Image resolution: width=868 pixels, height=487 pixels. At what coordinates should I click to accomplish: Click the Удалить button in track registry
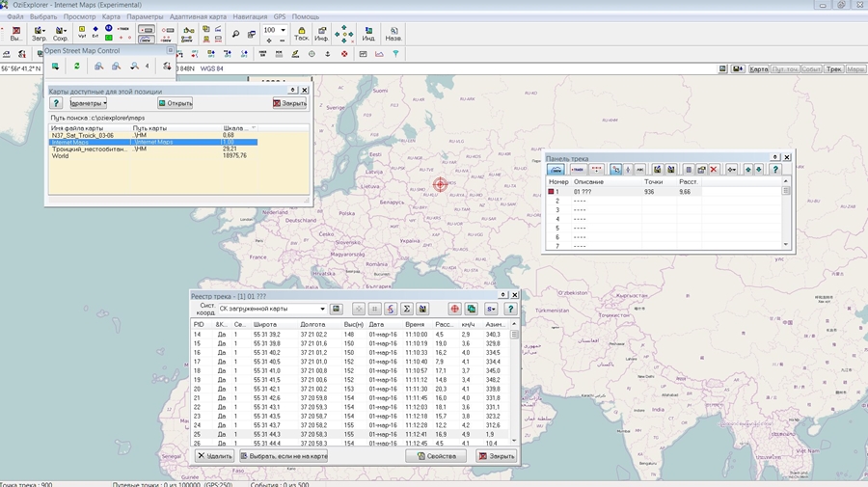pos(215,456)
